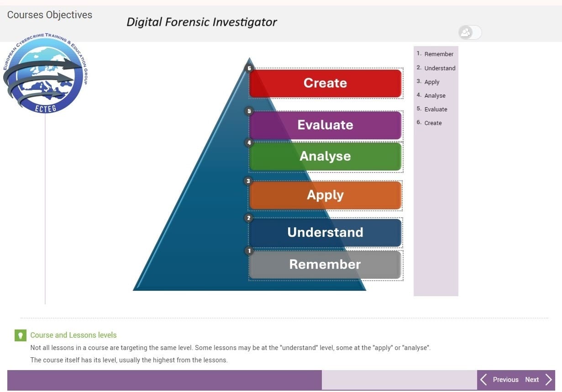The image size is (562, 392).
Task: Click the right chevron after Next
Action: (548, 380)
